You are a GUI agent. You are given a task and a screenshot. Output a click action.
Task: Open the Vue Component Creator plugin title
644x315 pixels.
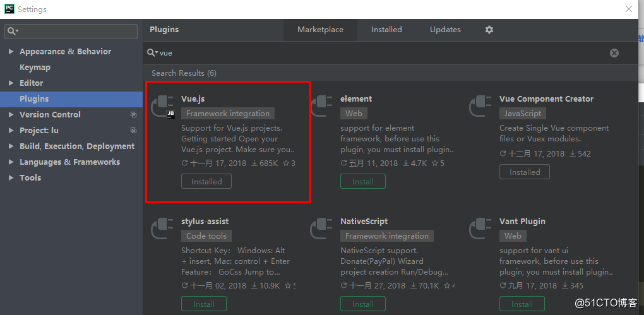pos(546,99)
